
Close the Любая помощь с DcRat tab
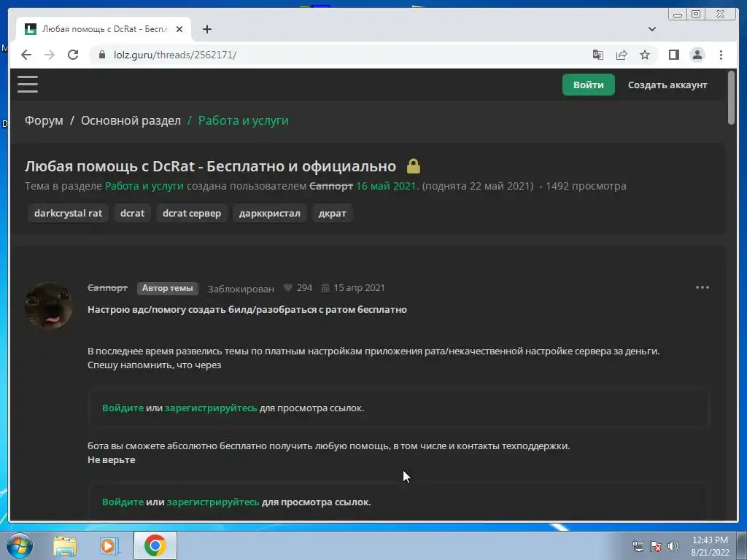coord(179,29)
